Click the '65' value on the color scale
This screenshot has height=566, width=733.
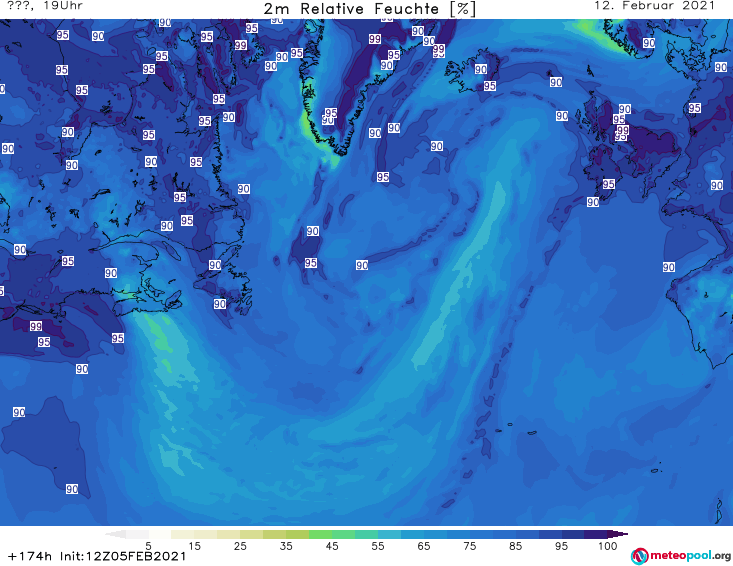click(x=424, y=546)
